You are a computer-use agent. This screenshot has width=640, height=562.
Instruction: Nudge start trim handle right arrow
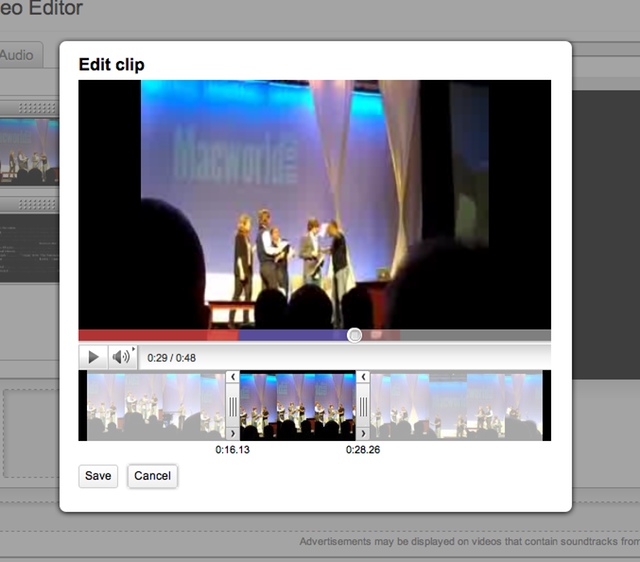tap(233, 433)
